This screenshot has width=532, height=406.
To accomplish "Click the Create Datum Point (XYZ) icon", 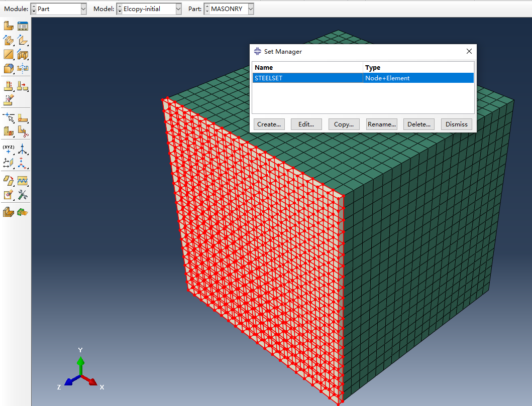I will [x=8, y=149].
